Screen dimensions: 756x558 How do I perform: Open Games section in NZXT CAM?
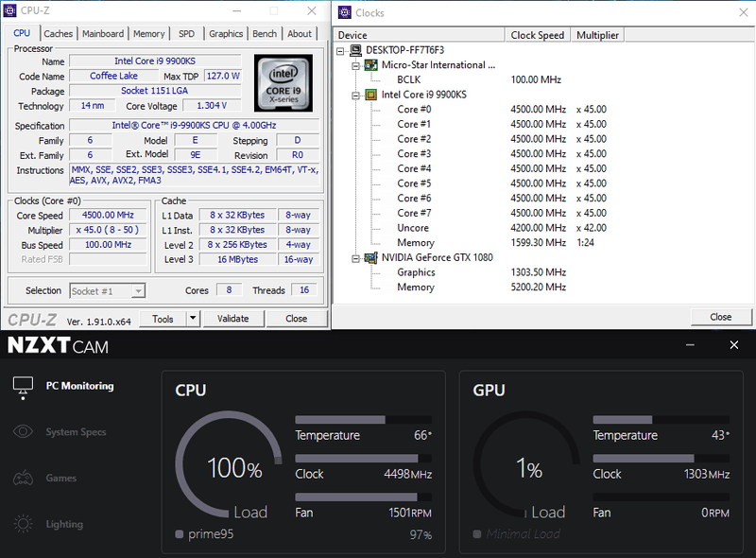point(61,478)
